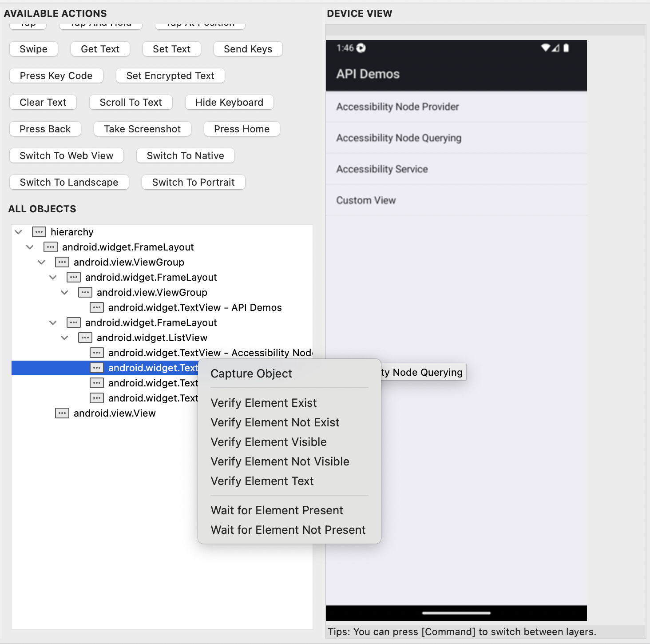Click Press Key Code button
650x644 pixels.
point(56,76)
